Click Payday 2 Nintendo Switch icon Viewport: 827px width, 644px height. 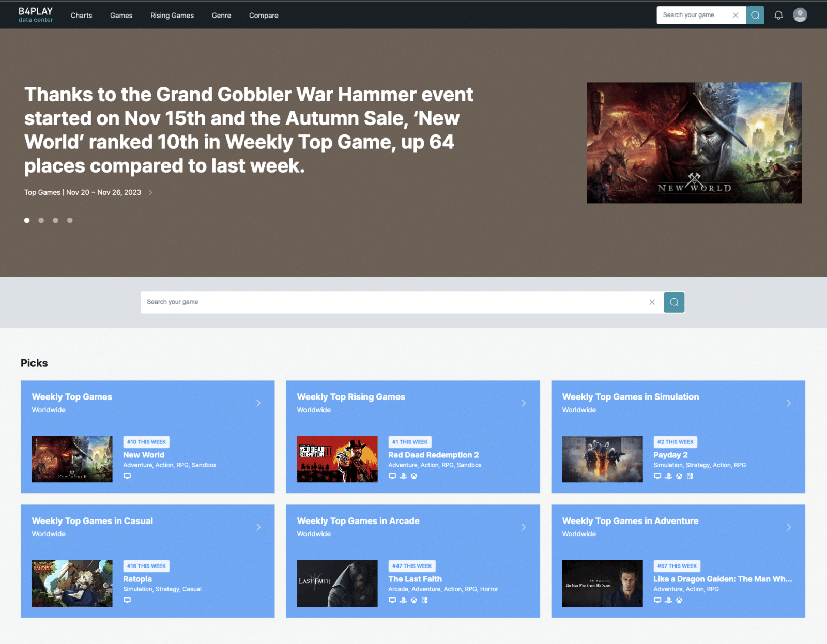[x=690, y=476]
